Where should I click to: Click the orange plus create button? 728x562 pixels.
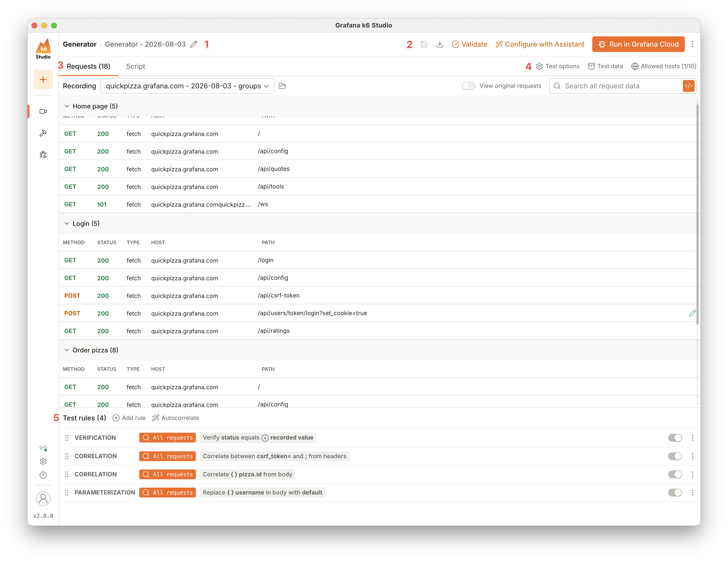(43, 79)
